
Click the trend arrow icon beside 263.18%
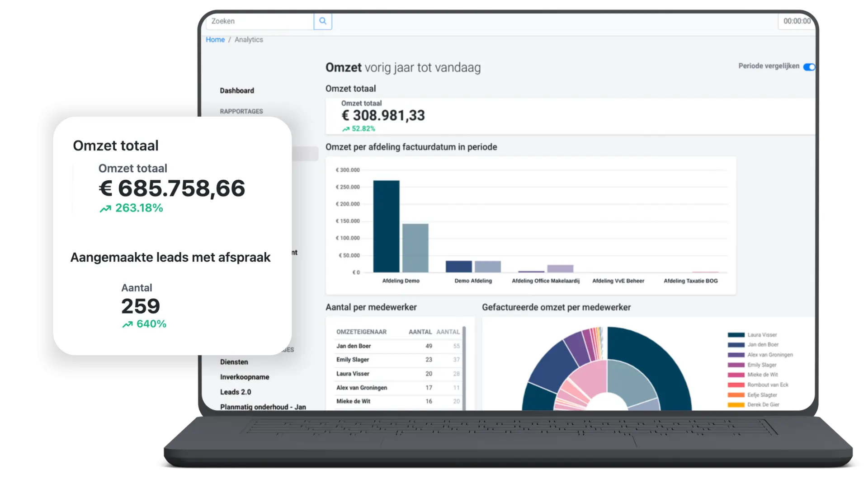tap(105, 208)
